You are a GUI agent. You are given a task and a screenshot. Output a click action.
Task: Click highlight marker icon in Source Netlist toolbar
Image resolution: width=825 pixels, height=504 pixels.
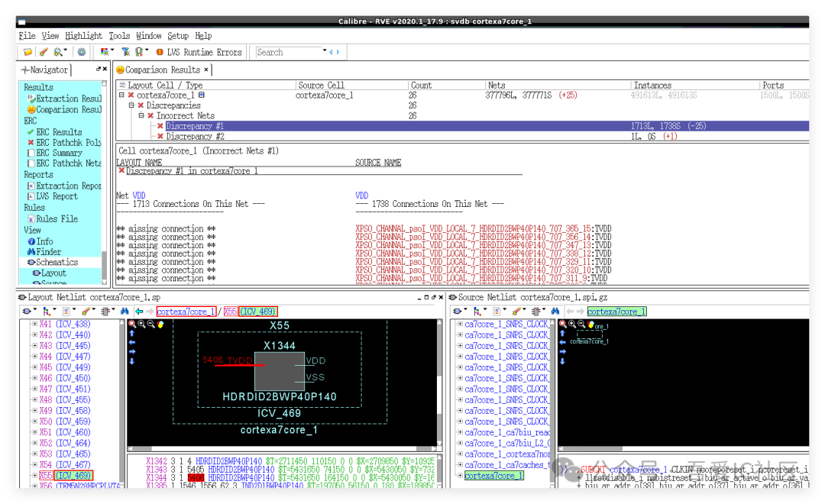tap(516, 312)
